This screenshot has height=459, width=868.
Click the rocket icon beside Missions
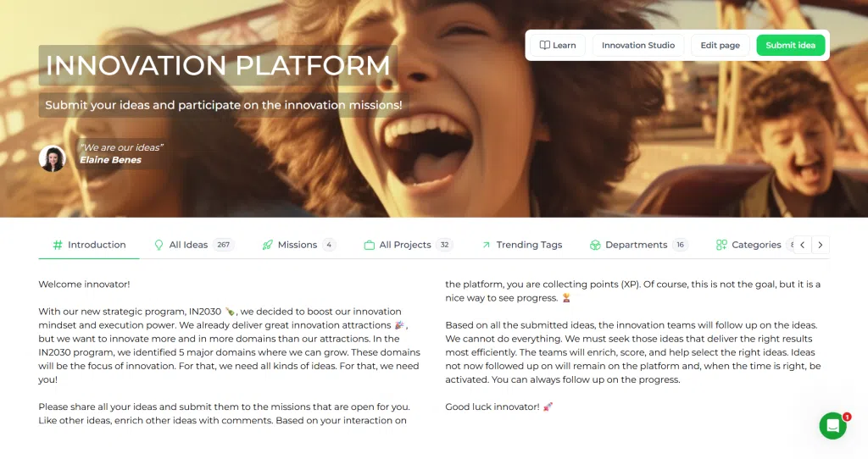[x=267, y=245]
